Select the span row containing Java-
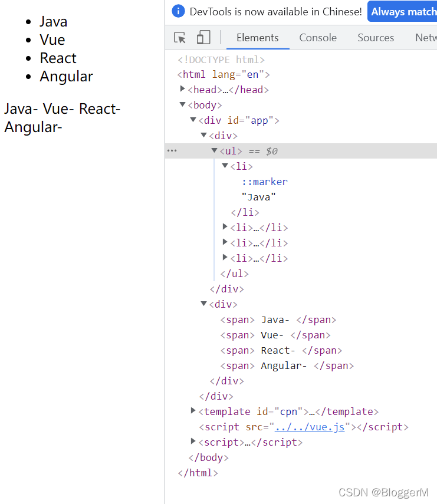The height and width of the screenshot is (504, 437). click(278, 320)
